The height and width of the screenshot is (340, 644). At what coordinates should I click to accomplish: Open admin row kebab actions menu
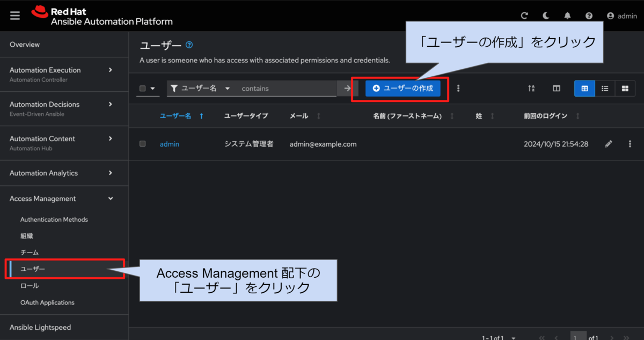click(x=630, y=144)
